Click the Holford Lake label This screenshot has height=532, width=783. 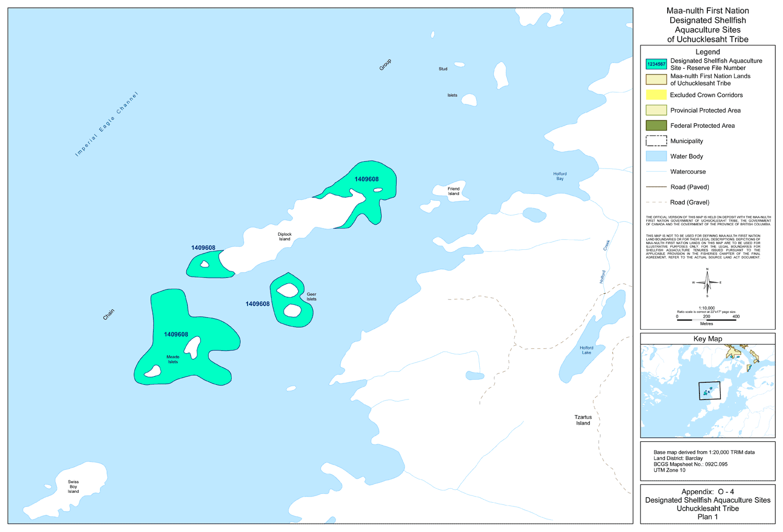586,350
